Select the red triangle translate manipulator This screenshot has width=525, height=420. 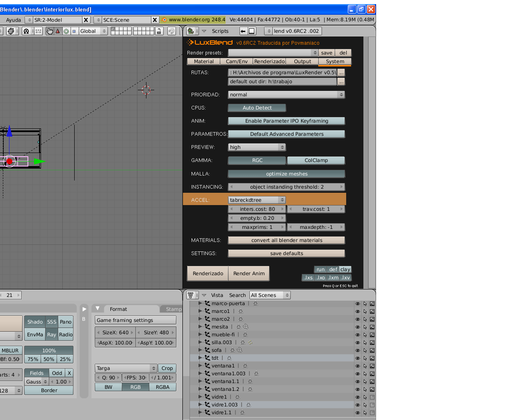click(x=58, y=31)
